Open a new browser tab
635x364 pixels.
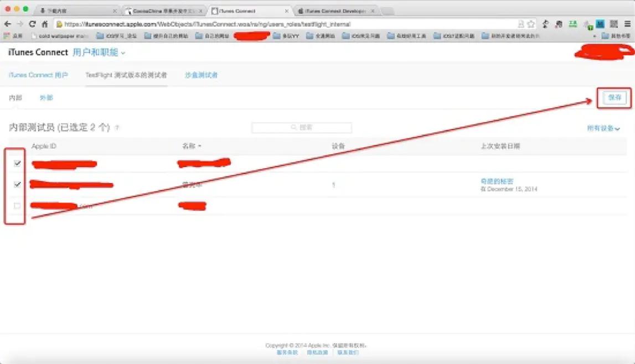(x=388, y=11)
